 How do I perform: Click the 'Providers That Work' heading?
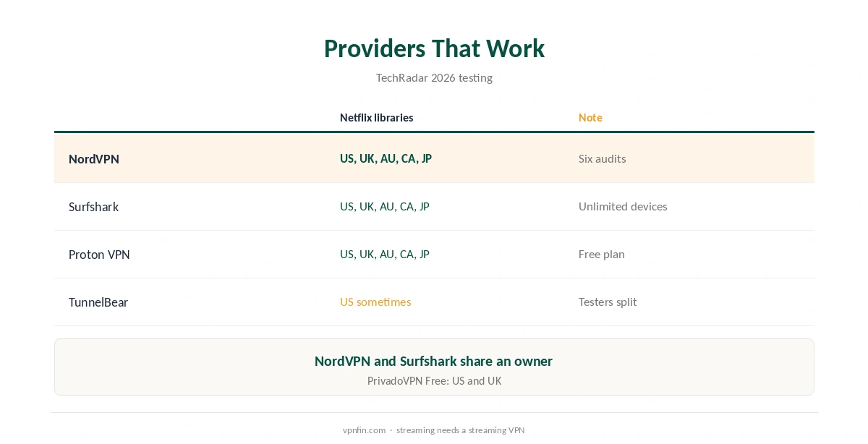coord(434,48)
